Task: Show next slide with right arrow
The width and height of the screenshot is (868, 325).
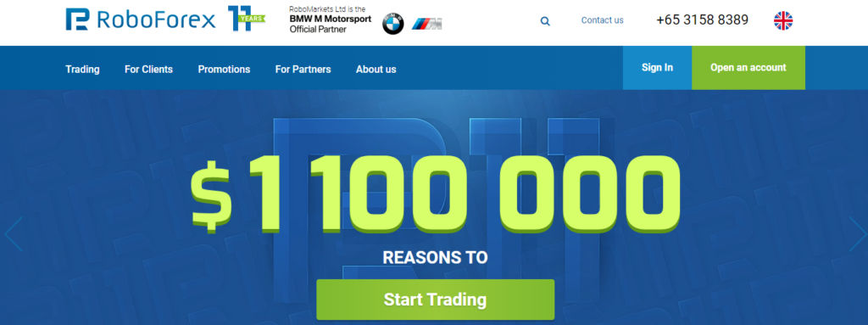Action: point(858,234)
